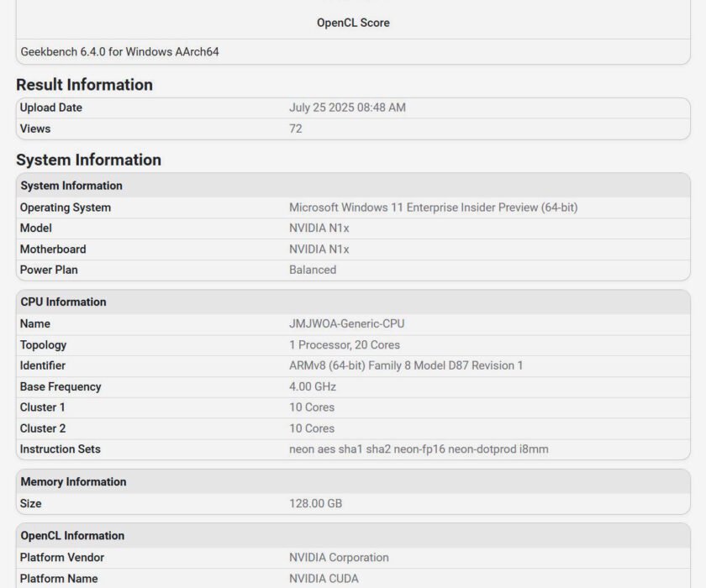The width and height of the screenshot is (706, 588).
Task: Click the Result Information heading
Action: [85, 85]
